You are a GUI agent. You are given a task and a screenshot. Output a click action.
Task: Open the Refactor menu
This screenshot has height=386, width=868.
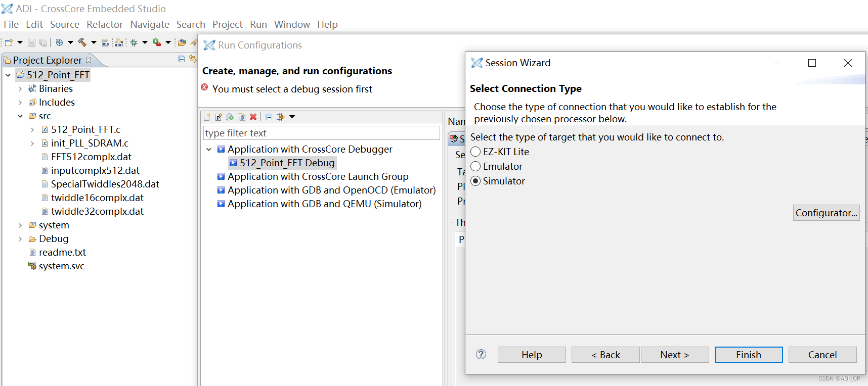pos(105,24)
